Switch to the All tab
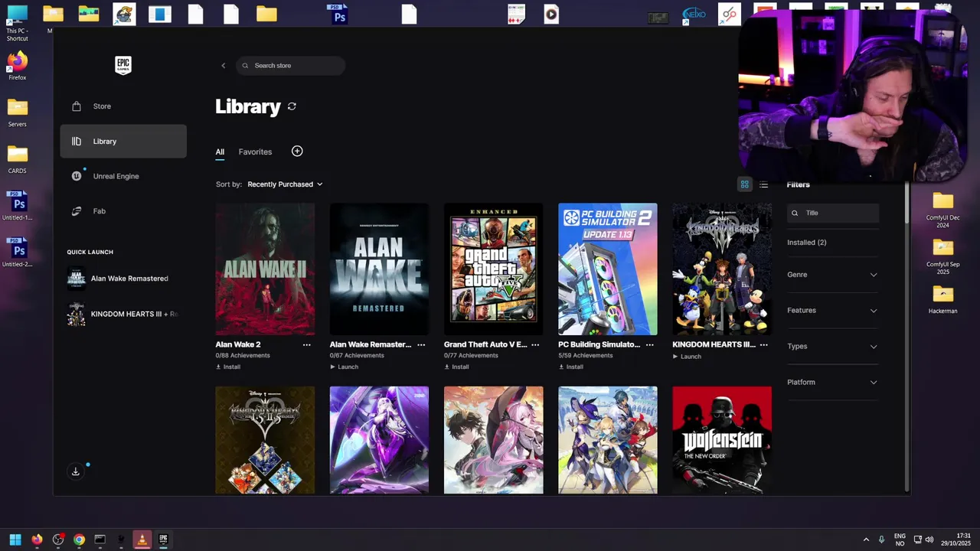Screen dimensions: 980x551 220,152
